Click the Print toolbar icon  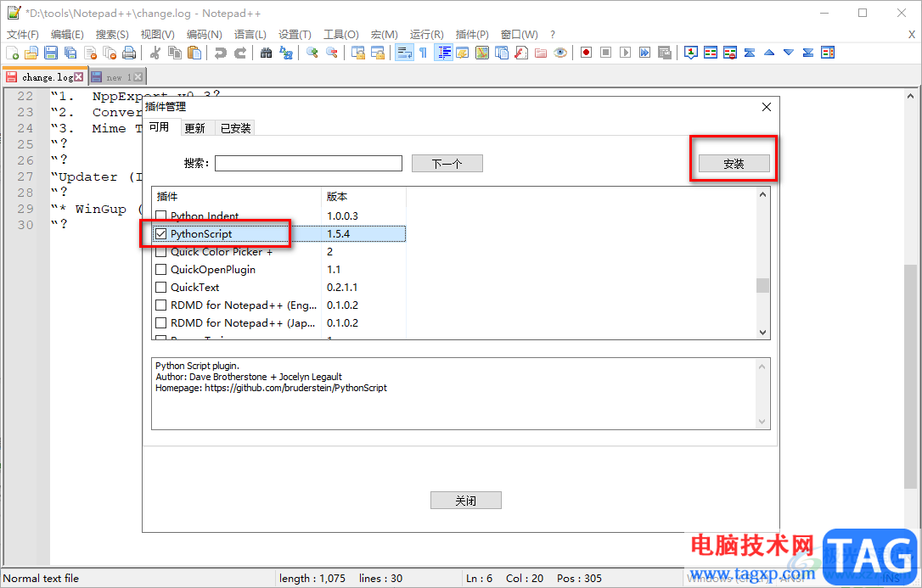click(129, 53)
